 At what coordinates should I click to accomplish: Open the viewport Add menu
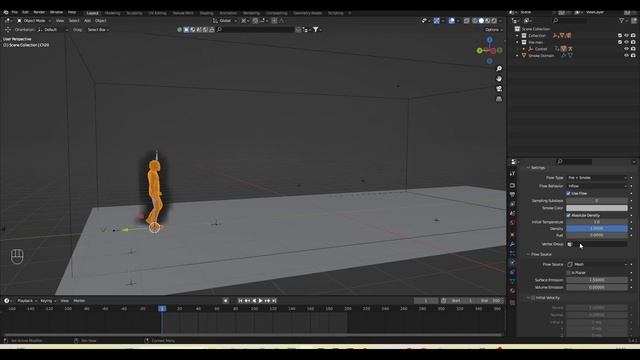[87, 20]
